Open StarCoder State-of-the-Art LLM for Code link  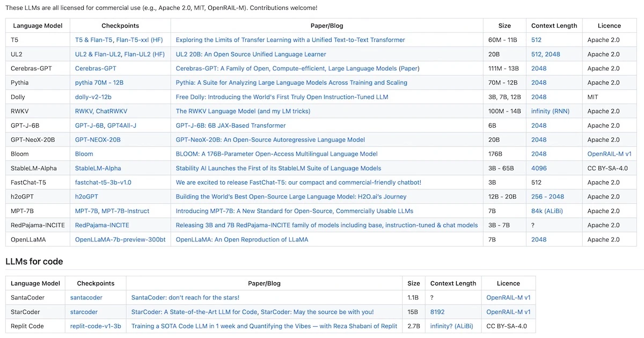195,312
